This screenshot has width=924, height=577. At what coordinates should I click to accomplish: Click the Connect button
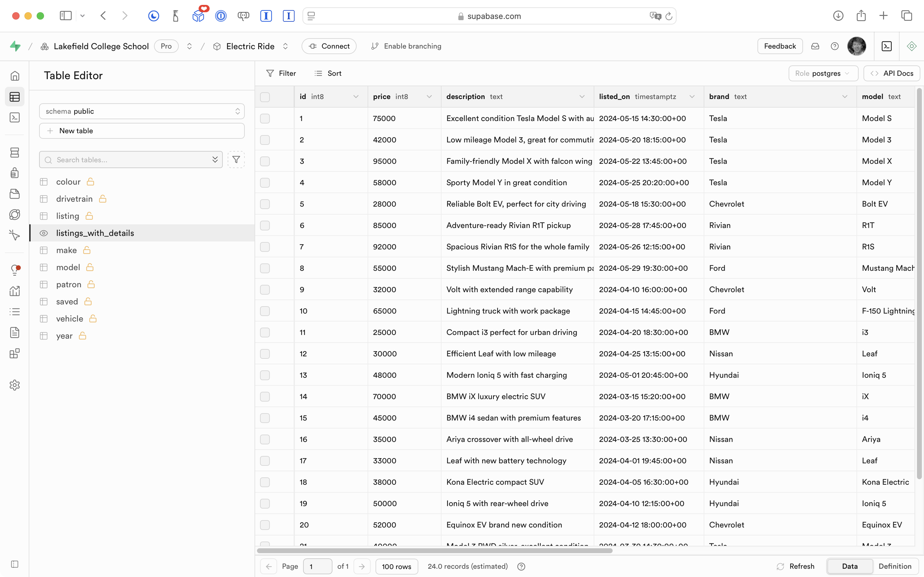point(329,46)
